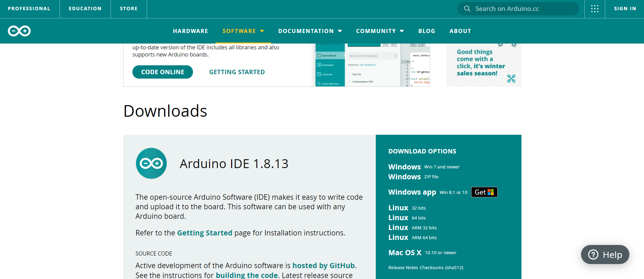644x279 pixels.
Task: Open the Hardware menu item
Action: [190, 31]
